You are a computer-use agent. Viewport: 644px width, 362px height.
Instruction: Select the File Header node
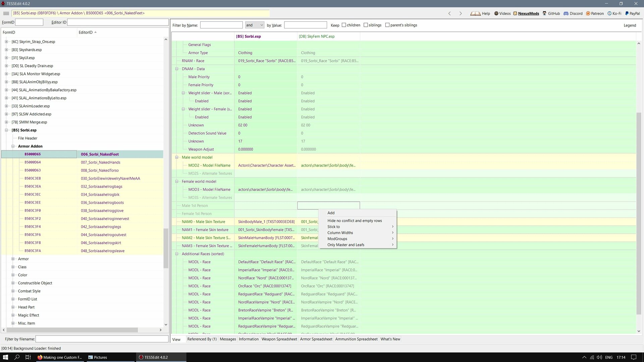pos(28,138)
